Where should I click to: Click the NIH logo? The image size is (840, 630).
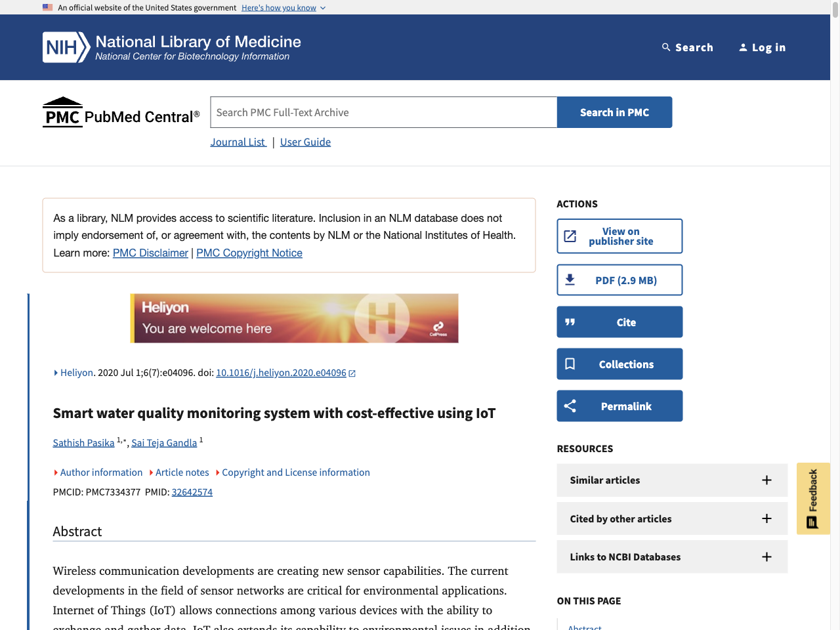(66, 47)
